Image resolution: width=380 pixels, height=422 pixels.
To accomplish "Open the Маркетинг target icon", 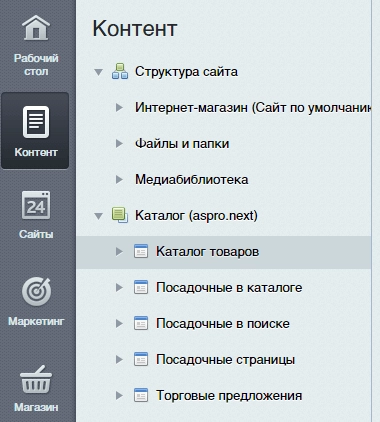I will click(36, 291).
